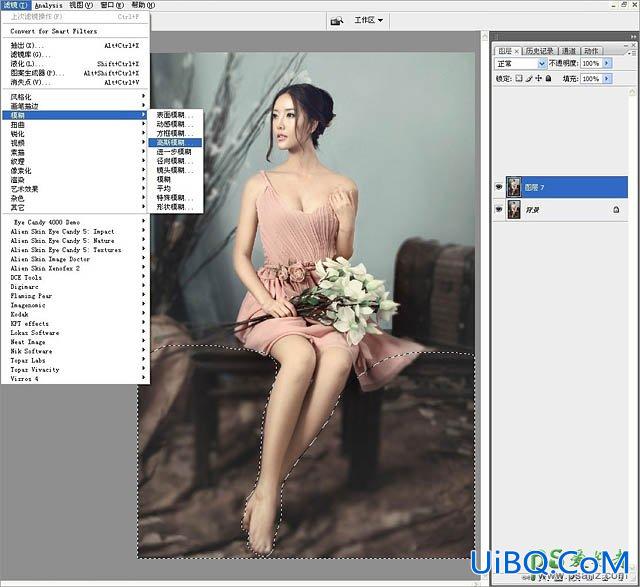Choose 动感模糊 from blur submenu
Viewport: 640px width, 587px height.
[175, 124]
